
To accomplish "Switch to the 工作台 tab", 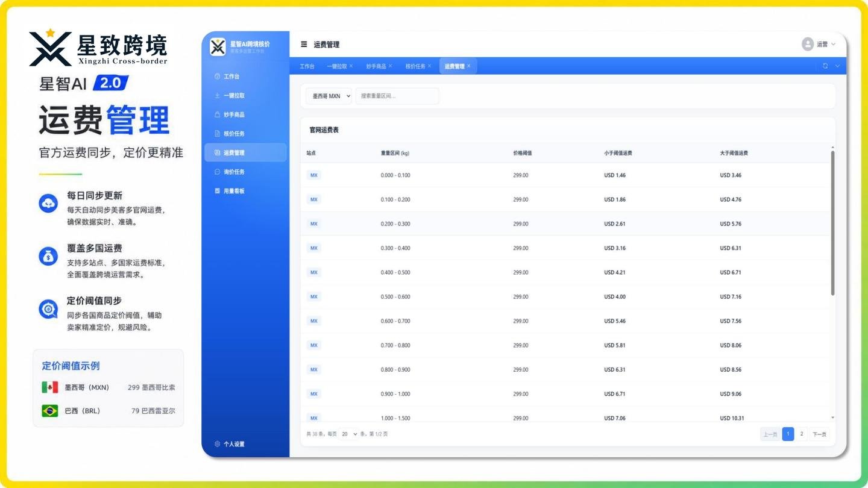I will pyautogui.click(x=307, y=66).
